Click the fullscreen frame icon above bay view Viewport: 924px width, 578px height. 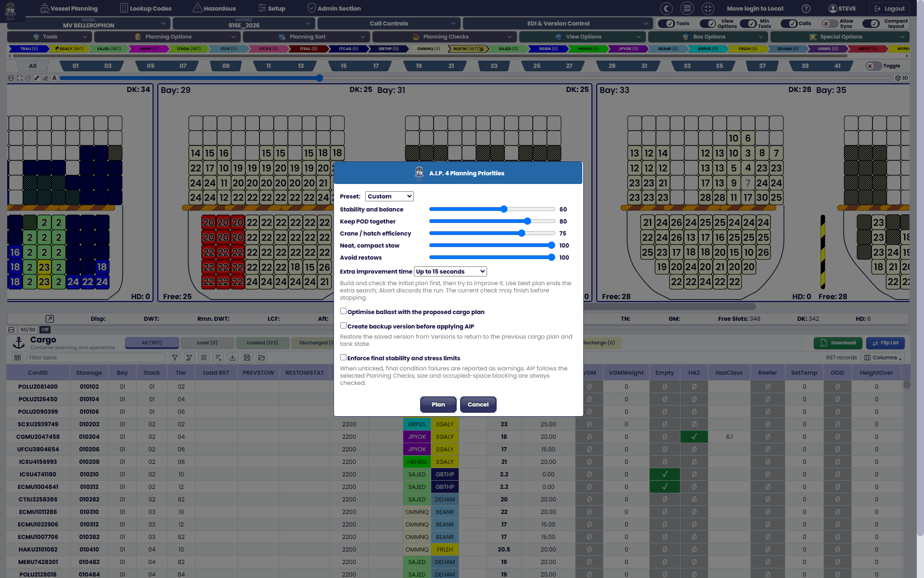pyautogui.click(x=20, y=78)
